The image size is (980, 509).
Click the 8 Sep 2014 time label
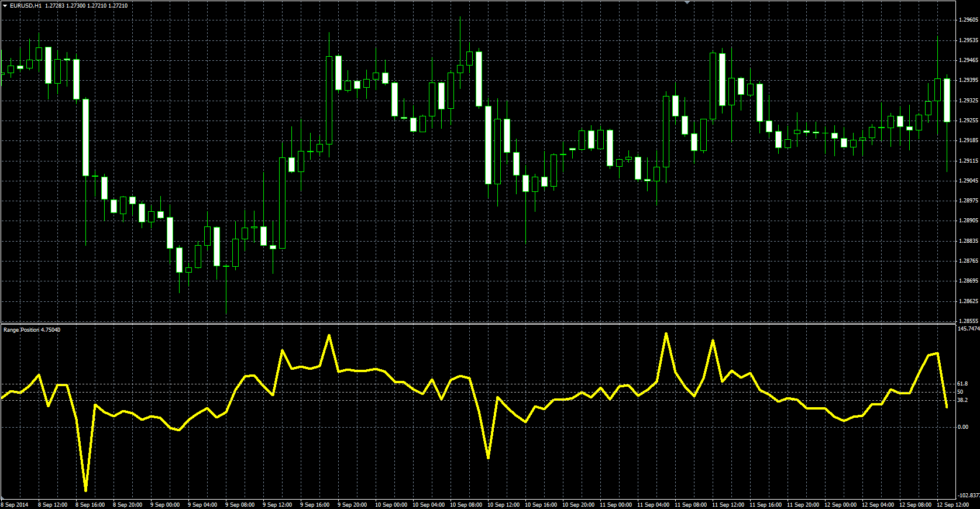tap(15, 504)
